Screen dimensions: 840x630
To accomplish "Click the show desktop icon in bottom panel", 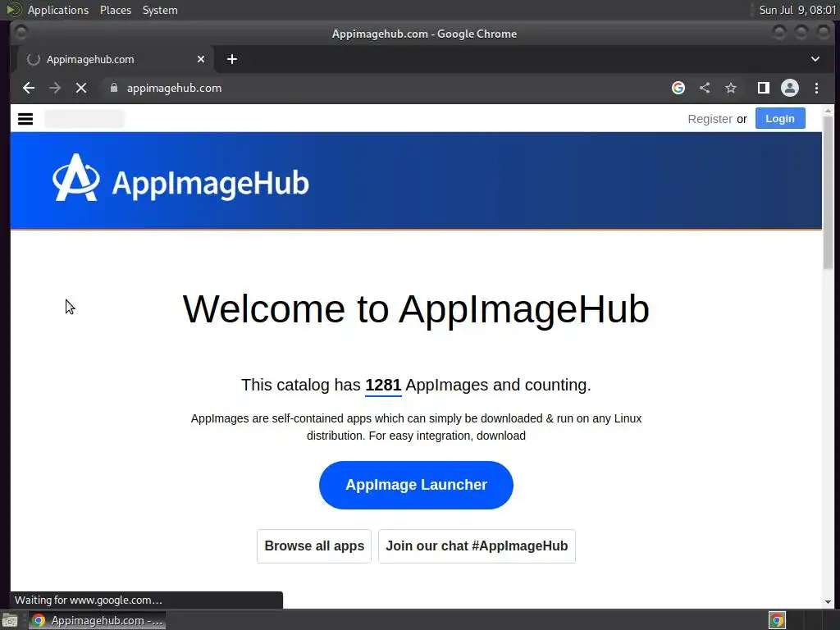I will tap(10, 620).
